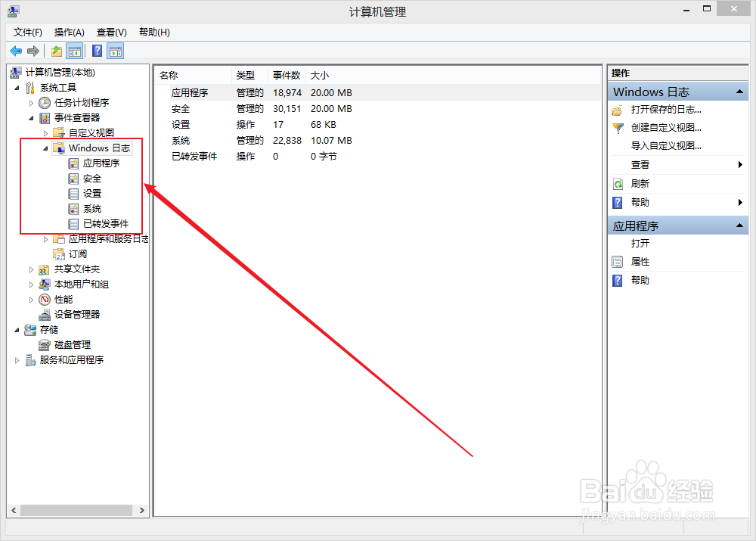The width and height of the screenshot is (756, 541).
Task: Click the 存储 storage icon
Action: click(x=30, y=330)
